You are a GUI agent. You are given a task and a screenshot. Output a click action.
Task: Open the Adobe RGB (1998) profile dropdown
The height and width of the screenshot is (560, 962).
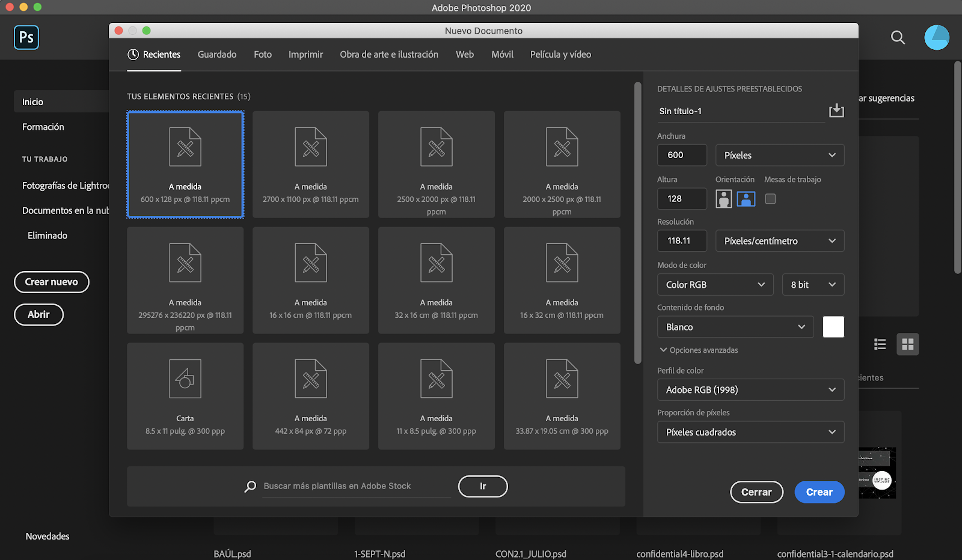coord(750,390)
